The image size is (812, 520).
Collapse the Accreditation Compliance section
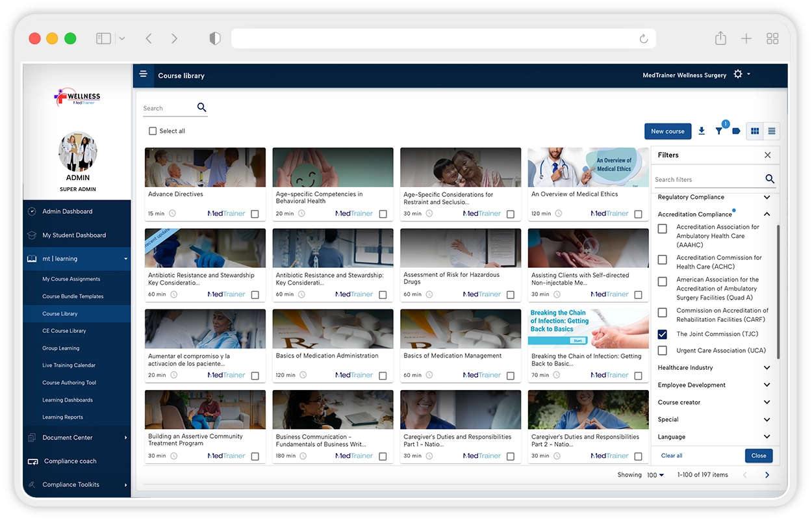pos(767,214)
